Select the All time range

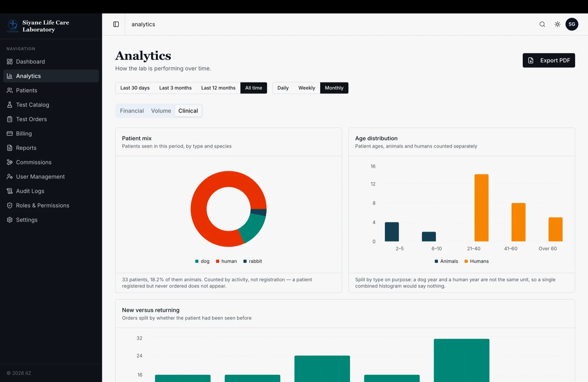[254, 88]
